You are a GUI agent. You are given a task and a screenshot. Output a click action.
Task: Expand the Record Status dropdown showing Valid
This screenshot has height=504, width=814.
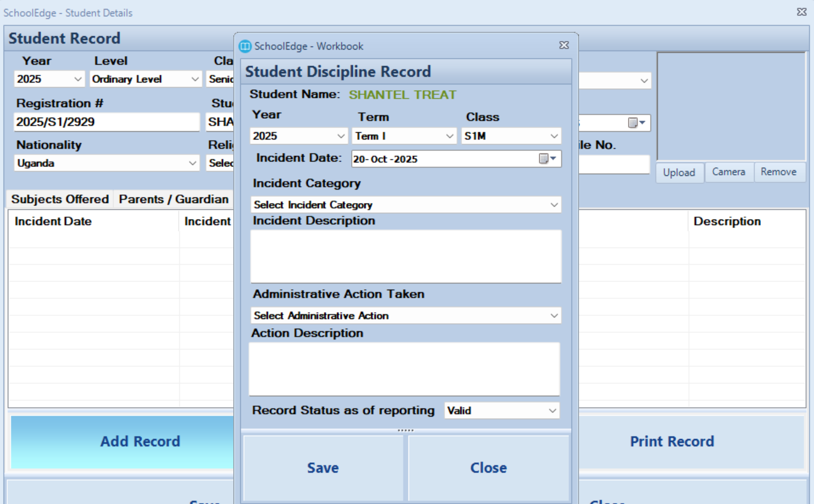(x=552, y=411)
